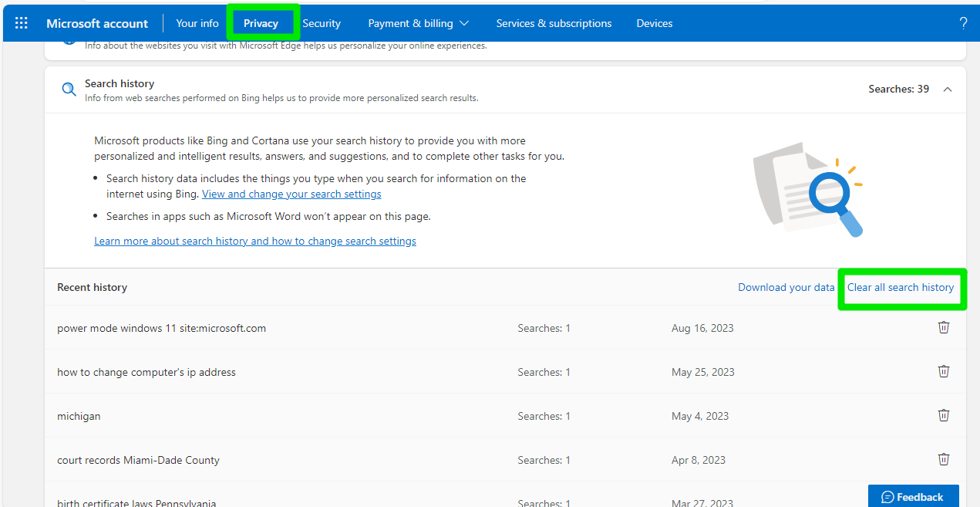Image resolution: width=980 pixels, height=507 pixels.
Task: Open Services & subscriptions in the menu
Action: pyautogui.click(x=554, y=23)
